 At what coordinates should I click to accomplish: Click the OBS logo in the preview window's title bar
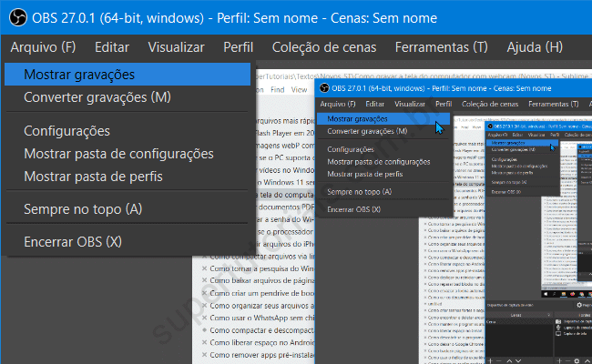(x=325, y=89)
